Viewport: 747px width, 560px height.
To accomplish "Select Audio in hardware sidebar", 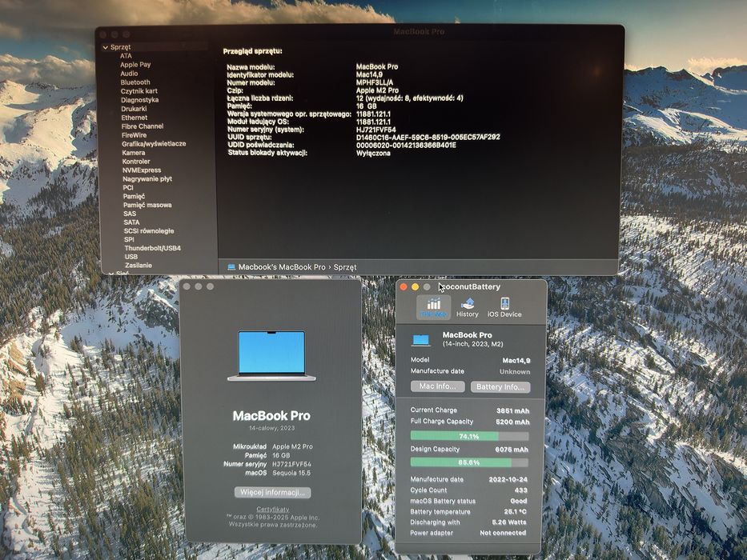I will (129, 74).
